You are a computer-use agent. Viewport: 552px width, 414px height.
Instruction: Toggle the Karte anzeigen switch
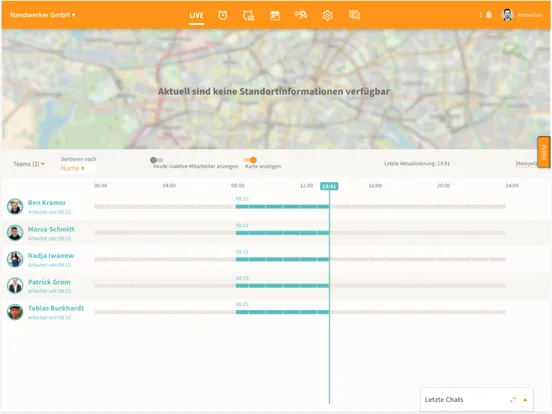click(250, 160)
